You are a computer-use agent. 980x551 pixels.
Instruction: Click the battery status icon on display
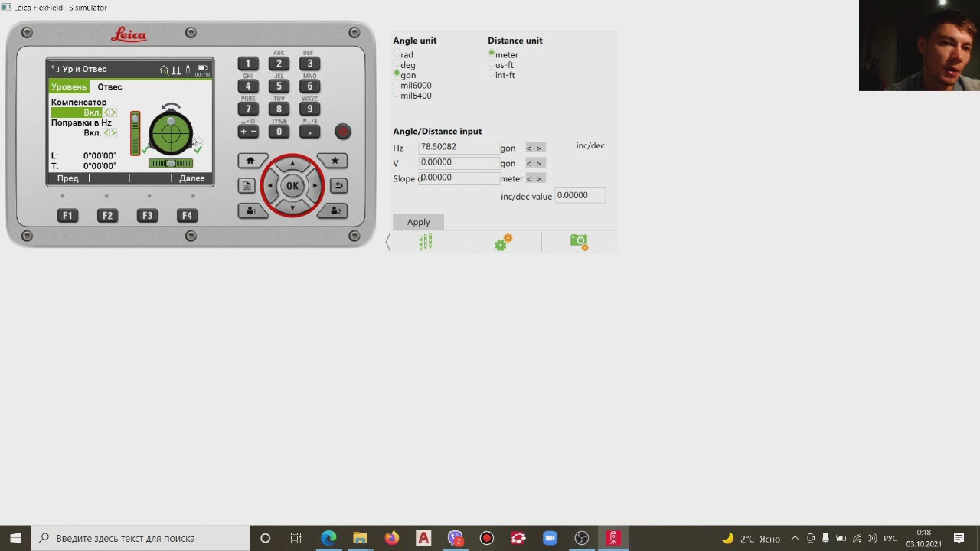202,70
